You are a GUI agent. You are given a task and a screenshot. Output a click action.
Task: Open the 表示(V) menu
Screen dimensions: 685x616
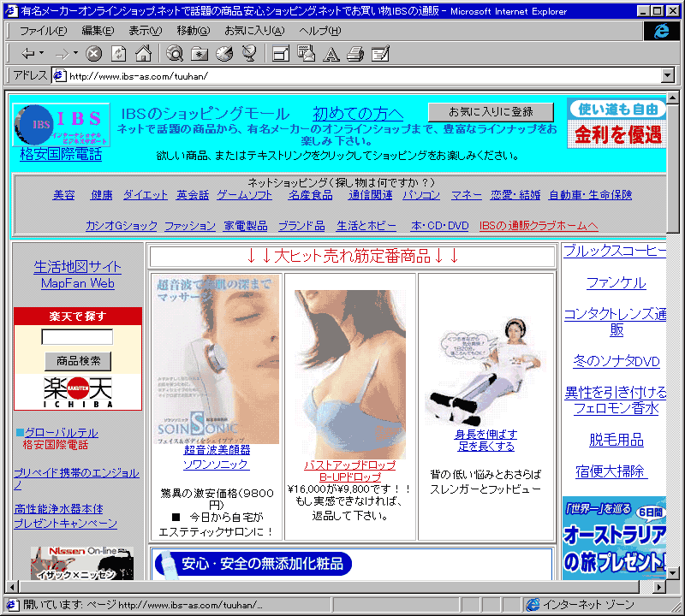pyautogui.click(x=146, y=31)
